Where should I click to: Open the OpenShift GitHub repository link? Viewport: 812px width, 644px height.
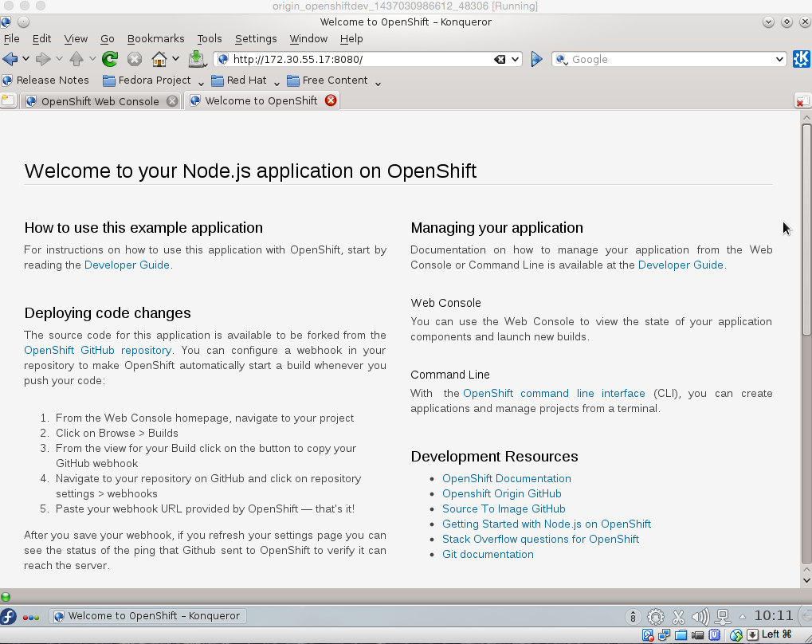(x=97, y=350)
